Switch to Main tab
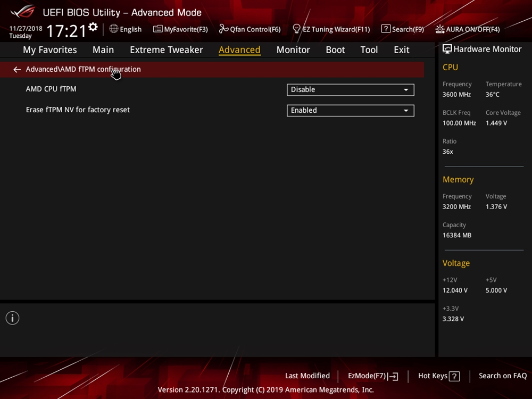 (x=103, y=50)
